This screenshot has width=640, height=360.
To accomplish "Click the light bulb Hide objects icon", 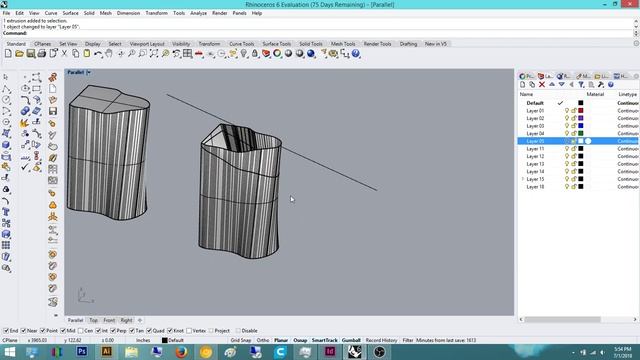I will point(244,53).
